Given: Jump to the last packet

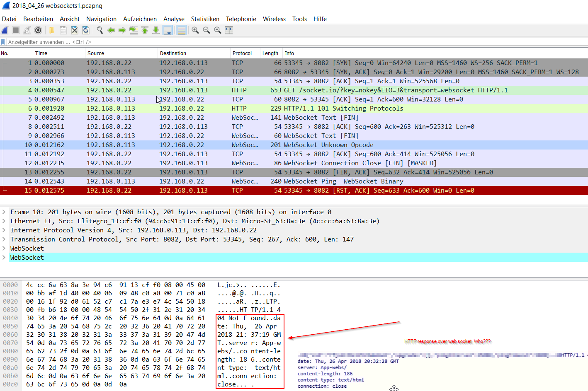Looking at the screenshot, I should click(x=156, y=30).
